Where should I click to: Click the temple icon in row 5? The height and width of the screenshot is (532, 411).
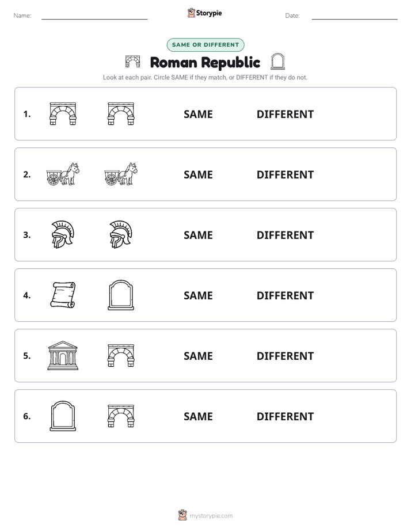(x=63, y=355)
